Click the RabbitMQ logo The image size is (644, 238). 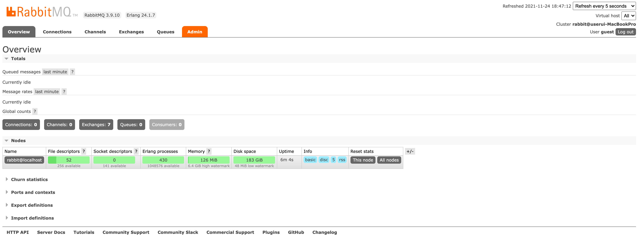(x=39, y=12)
